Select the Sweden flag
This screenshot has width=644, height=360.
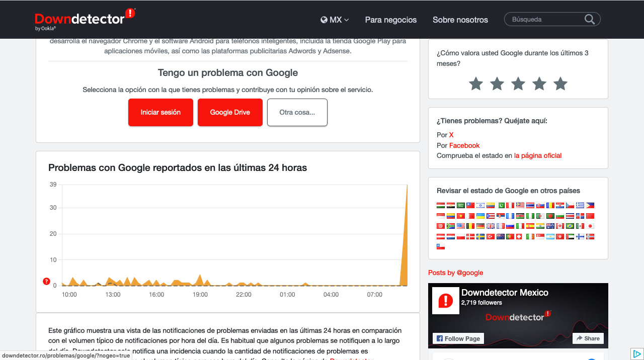coord(480,236)
